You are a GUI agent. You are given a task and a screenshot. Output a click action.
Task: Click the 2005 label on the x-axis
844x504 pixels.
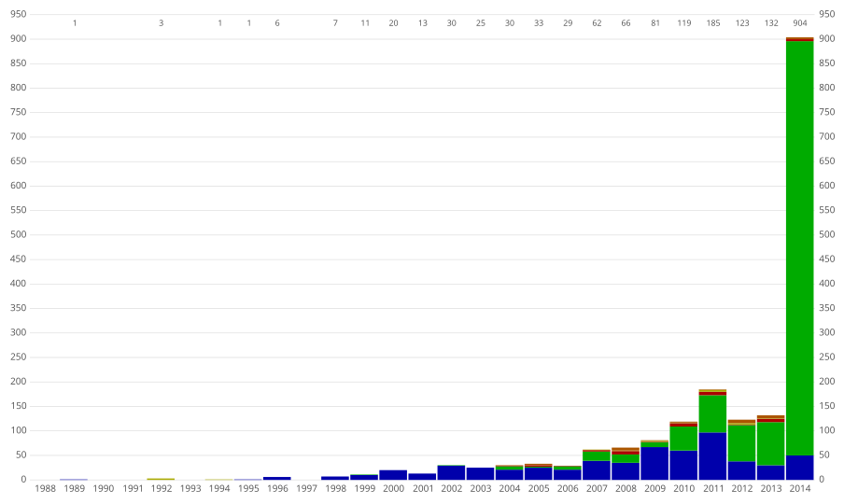click(x=538, y=488)
